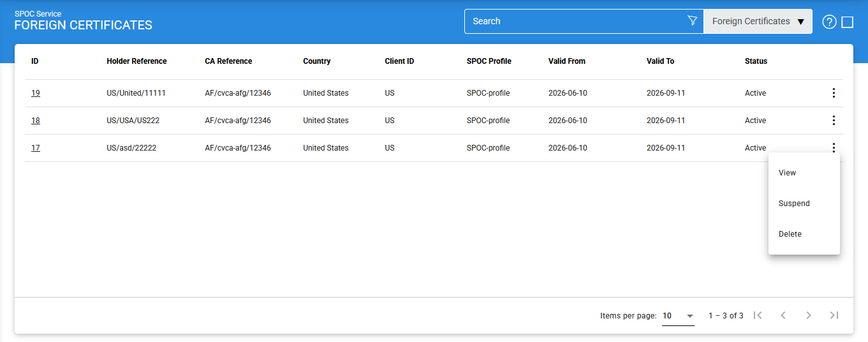This screenshot has width=868, height=342.
Task: Click the Country column header
Action: [x=317, y=61]
